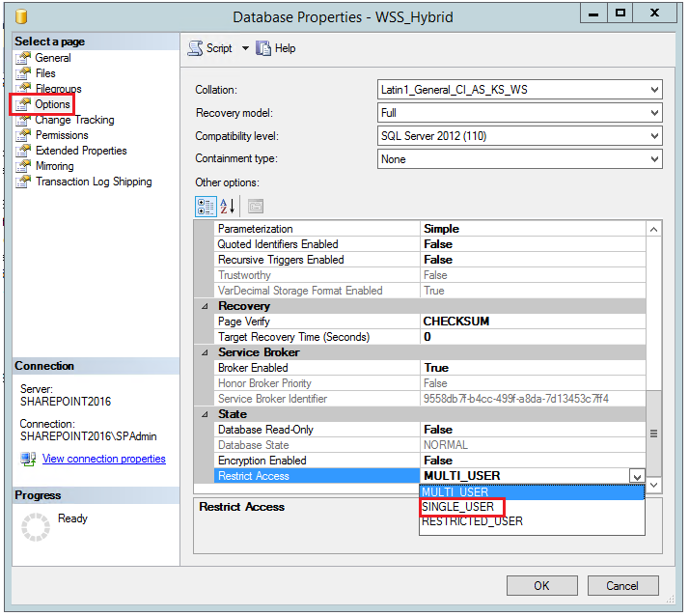
Task: Click the Database State row
Action: pos(429,445)
